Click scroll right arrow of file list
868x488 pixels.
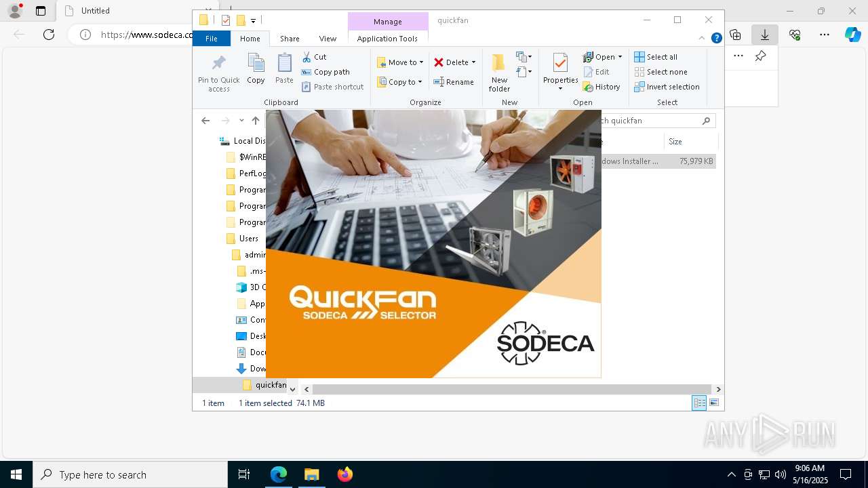point(718,389)
